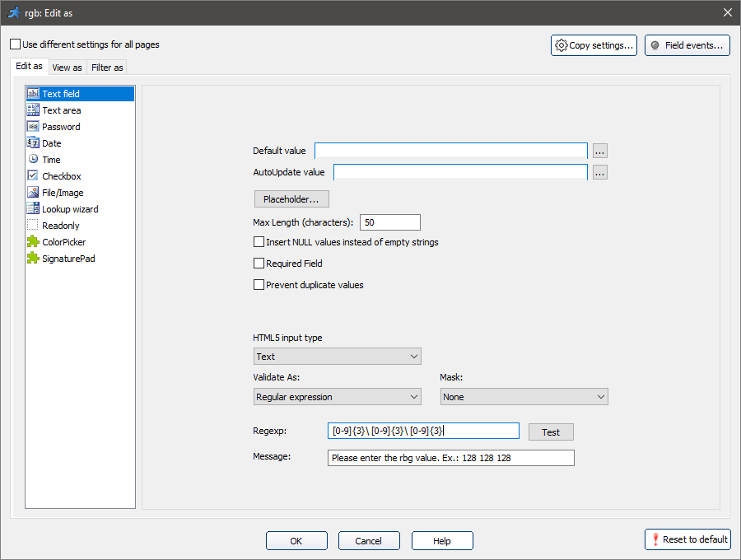
Task: Choose the Lookup wizard icon
Action: 33,209
